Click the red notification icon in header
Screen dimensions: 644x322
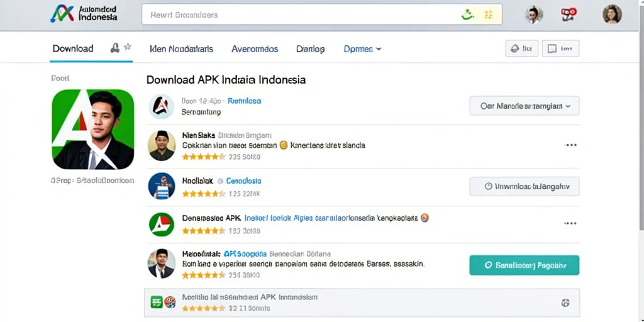pyautogui.click(x=569, y=14)
